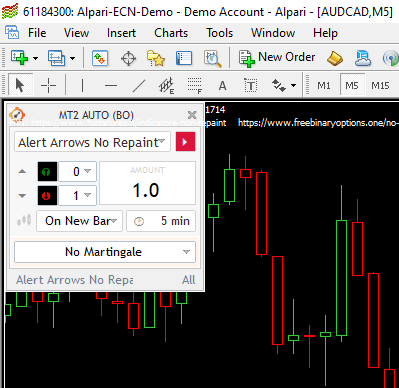This screenshot has height=388, width=399.
Task: Click the New Chart icon
Action: pyautogui.click(x=19, y=58)
